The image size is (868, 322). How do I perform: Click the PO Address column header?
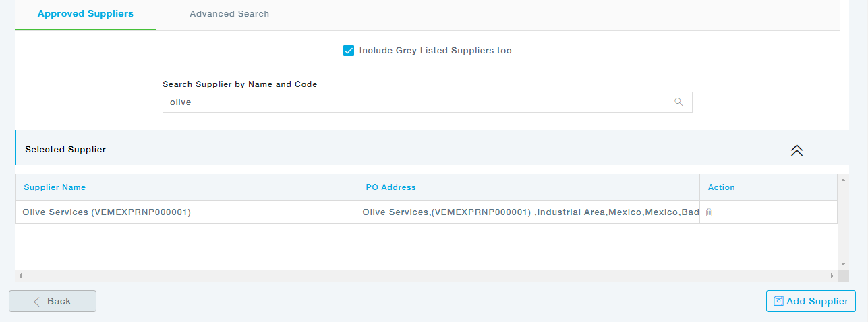(x=390, y=187)
